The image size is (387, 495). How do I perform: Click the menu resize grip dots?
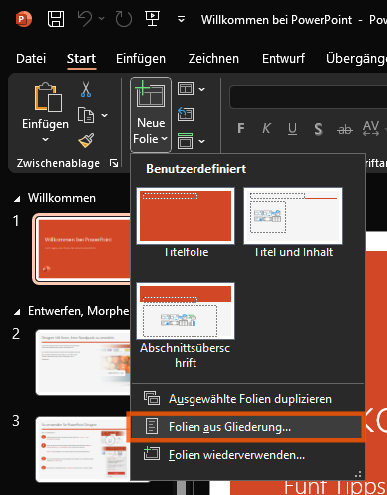click(x=358, y=474)
